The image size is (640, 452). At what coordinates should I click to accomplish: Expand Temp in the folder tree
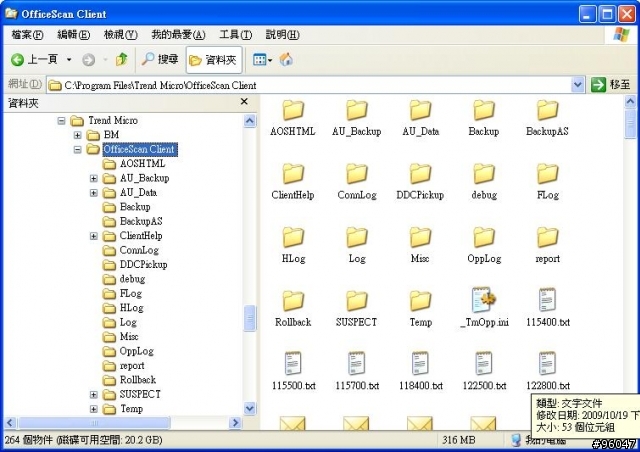click(x=94, y=409)
